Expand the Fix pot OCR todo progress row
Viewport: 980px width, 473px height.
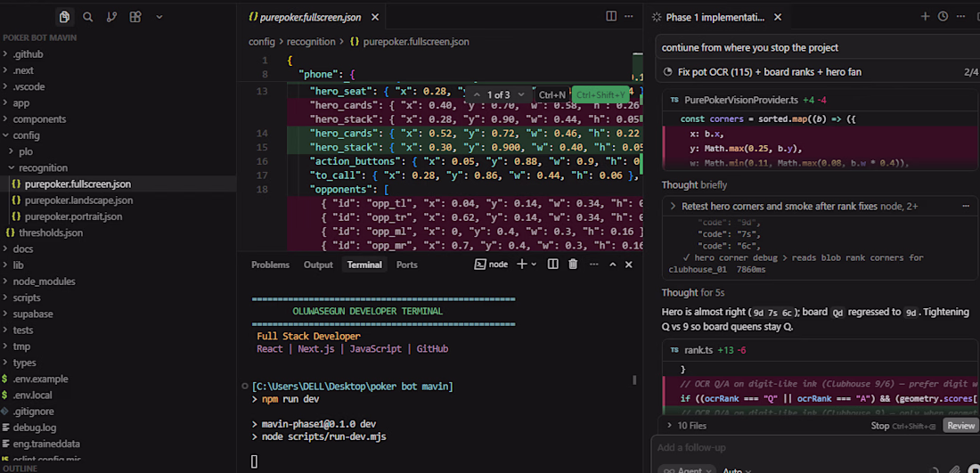(818, 72)
